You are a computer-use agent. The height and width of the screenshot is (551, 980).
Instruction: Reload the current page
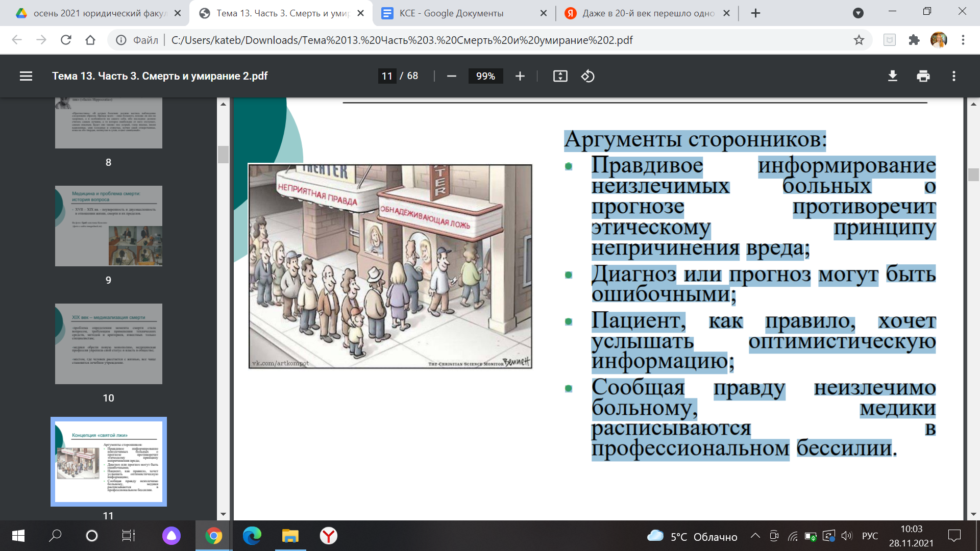pos(66,40)
